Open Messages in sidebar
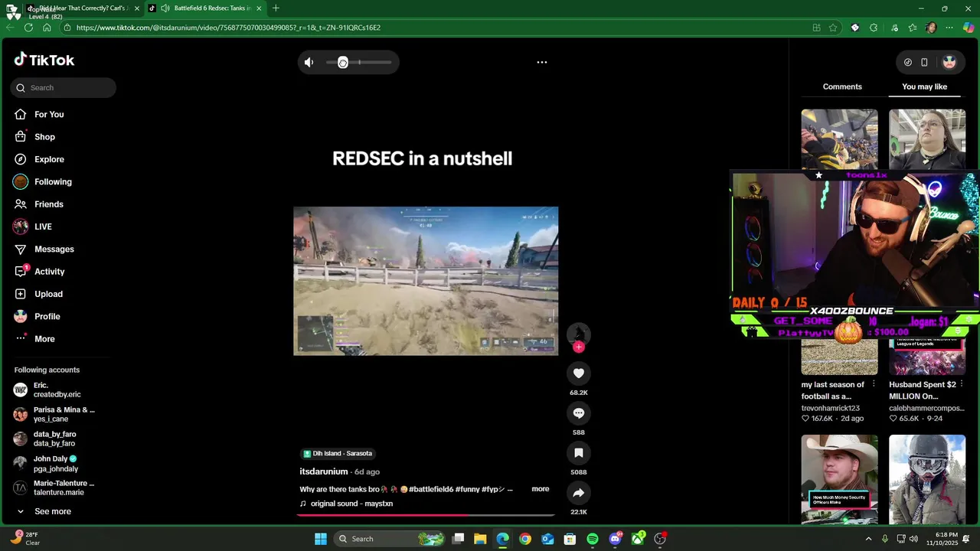The height and width of the screenshot is (551, 980). [54, 249]
